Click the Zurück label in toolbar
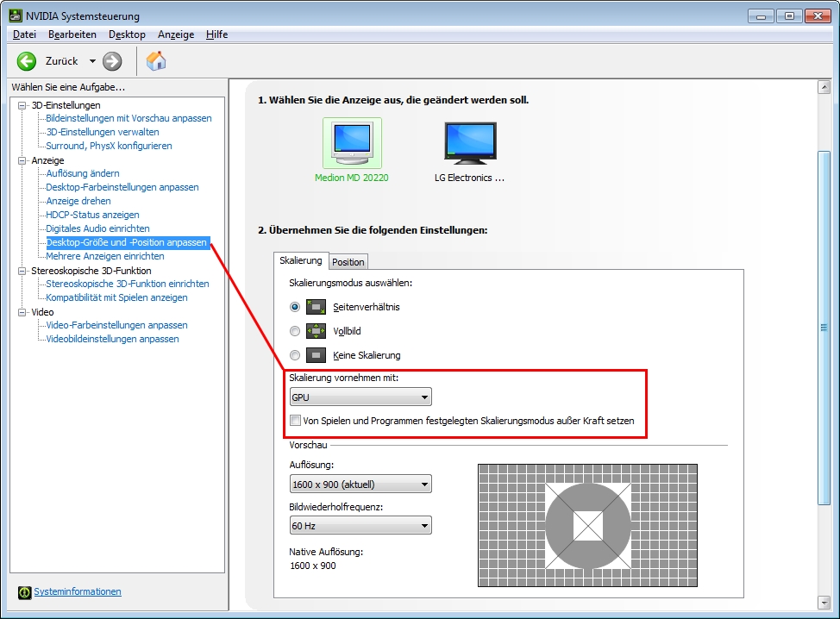Viewport: 840px width, 619px height. coord(61,61)
